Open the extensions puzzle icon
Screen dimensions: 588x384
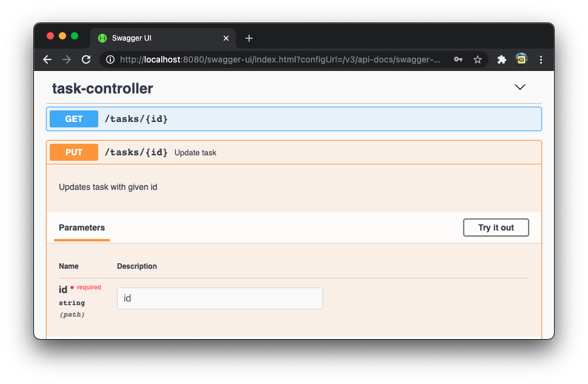point(502,59)
